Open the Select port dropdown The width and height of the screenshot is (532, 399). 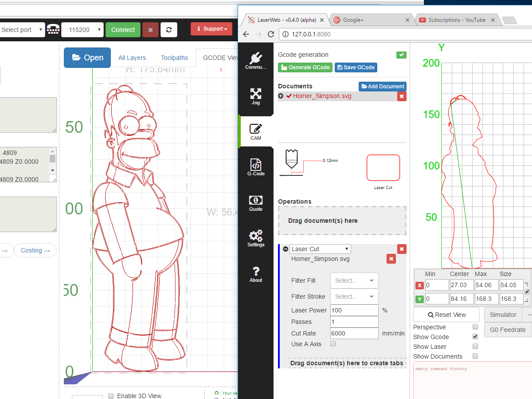pos(22,30)
